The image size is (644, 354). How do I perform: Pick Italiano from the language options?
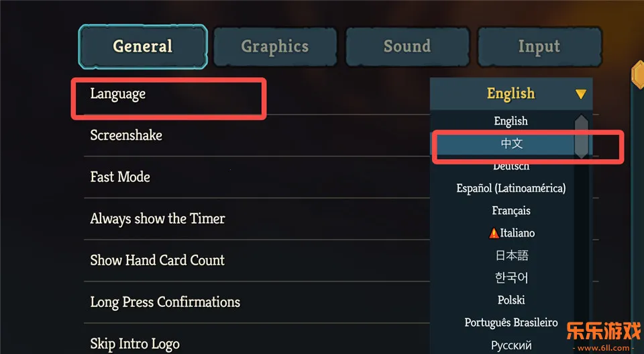click(517, 233)
